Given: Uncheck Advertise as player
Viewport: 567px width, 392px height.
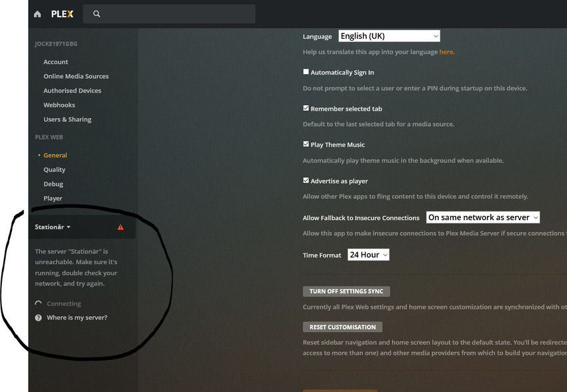Looking at the screenshot, I should (306, 180).
